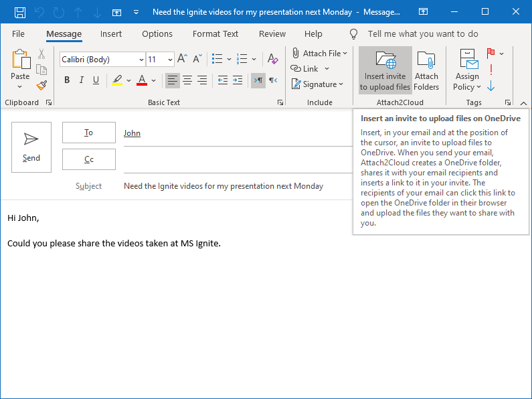Align text right
This screenshot has height=399, width=532.
pos(202,80)
